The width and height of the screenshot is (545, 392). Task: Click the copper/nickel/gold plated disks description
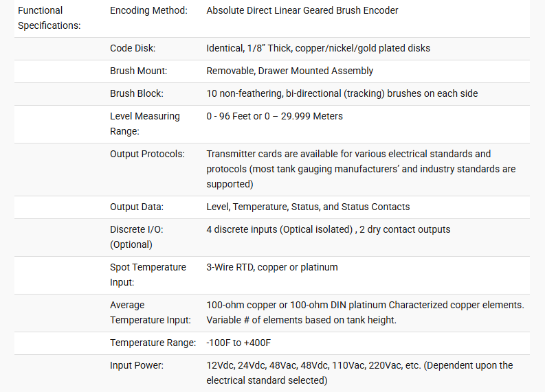point(318,48)
